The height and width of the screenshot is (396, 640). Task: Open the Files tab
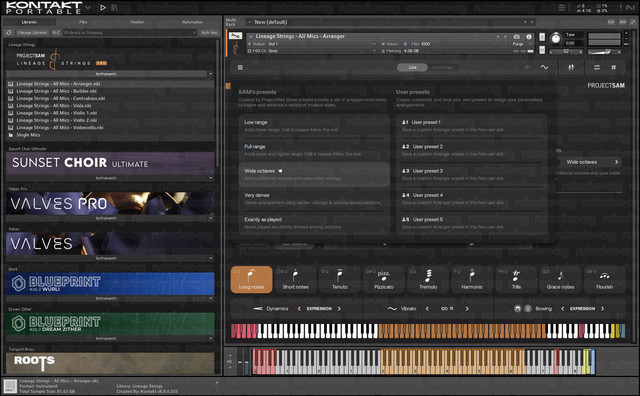click(83, 22)
